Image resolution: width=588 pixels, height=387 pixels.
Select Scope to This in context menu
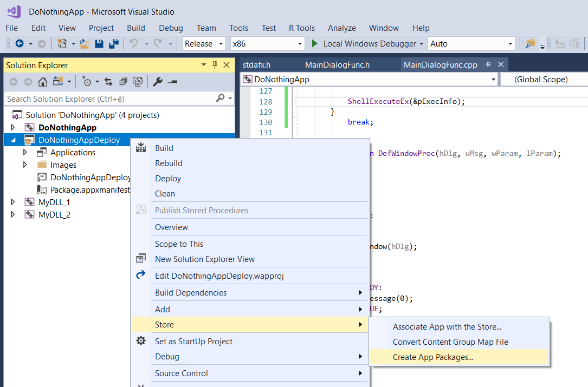250,244
